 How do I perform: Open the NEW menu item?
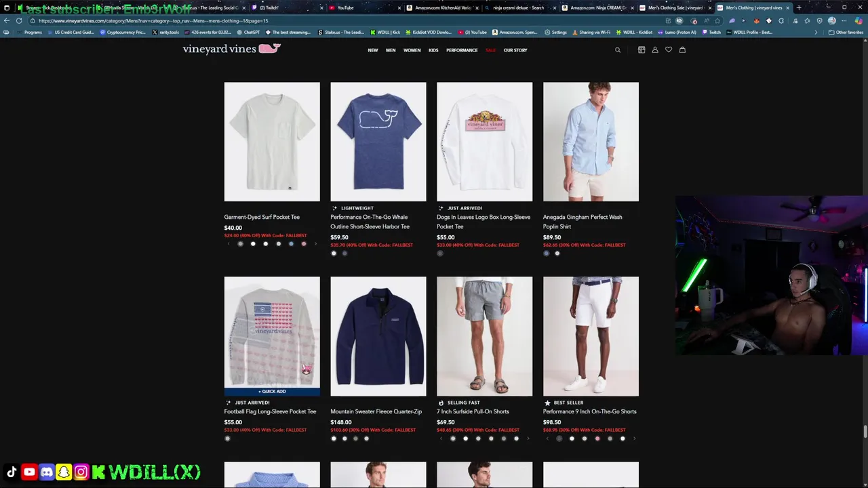click(x=373, y=50)
